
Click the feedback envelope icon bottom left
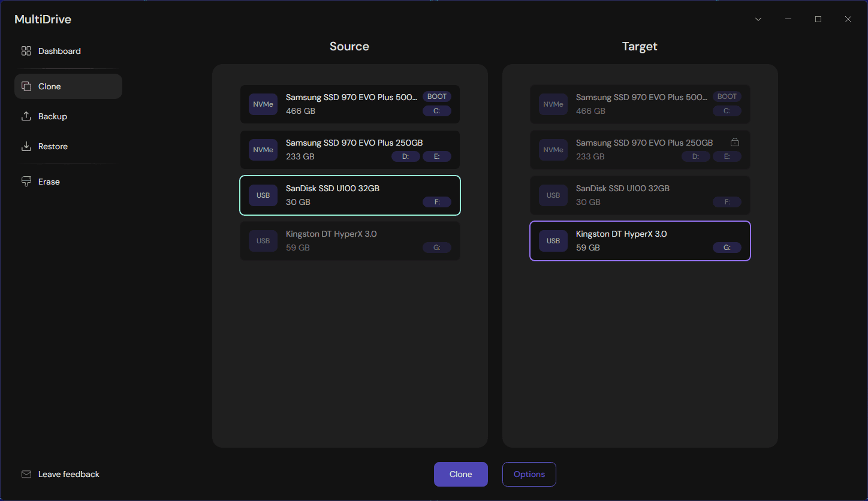pos(26,473)
